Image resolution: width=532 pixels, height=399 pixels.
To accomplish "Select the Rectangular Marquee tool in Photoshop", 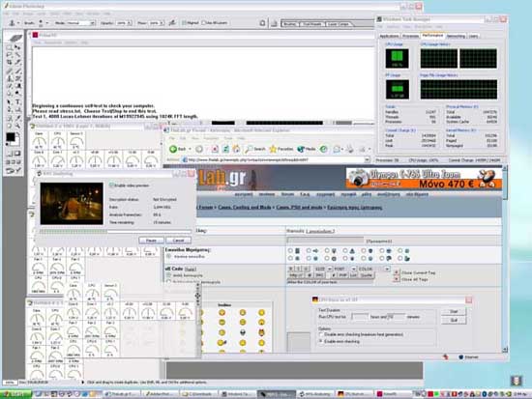I will click(10, 47).
